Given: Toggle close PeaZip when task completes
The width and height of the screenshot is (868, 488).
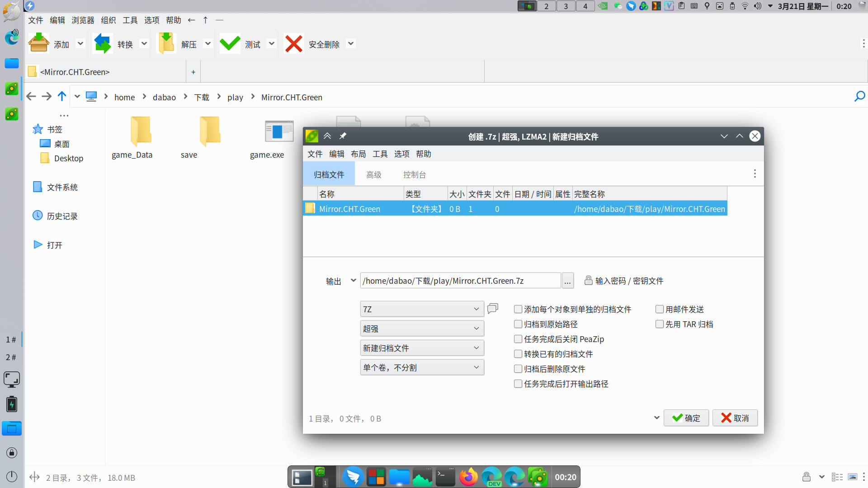Looking at the screenshot, I should pos(518,339).
